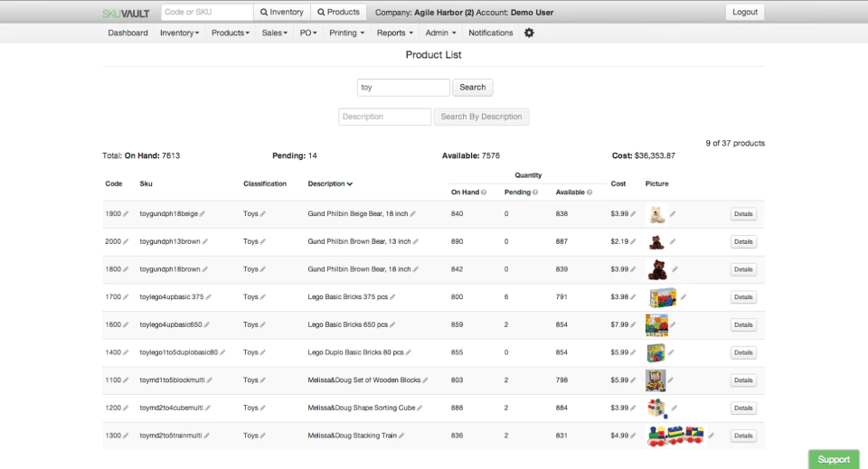
Task: Edit classification pencil for toymd2to4cubemulti row
Action: tap(262, 408)
